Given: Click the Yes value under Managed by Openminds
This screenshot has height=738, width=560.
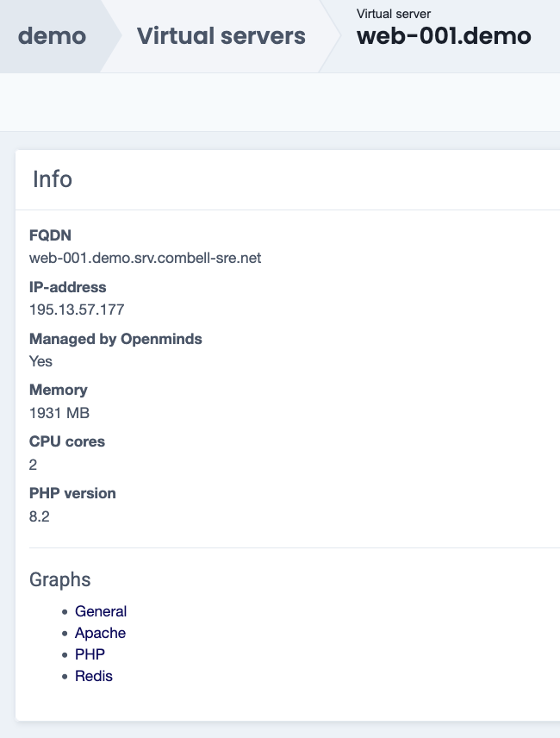Looking at the screenshot, I should click(40, 361).
